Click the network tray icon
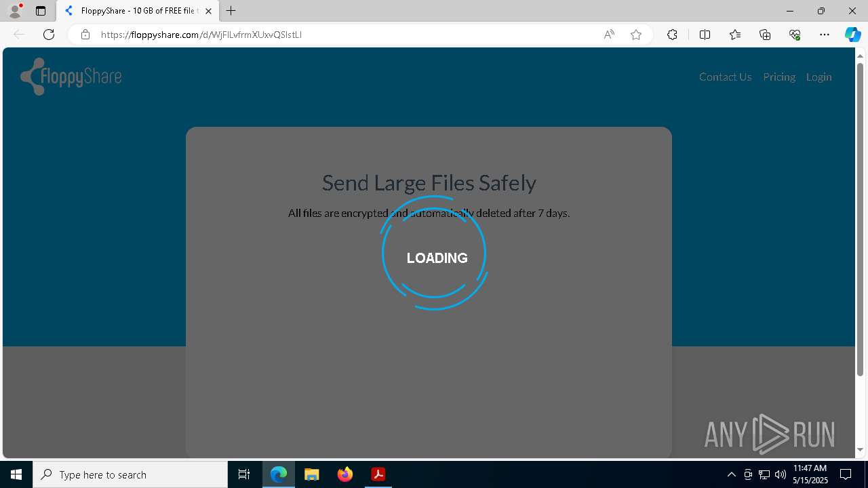 point(764,474)
